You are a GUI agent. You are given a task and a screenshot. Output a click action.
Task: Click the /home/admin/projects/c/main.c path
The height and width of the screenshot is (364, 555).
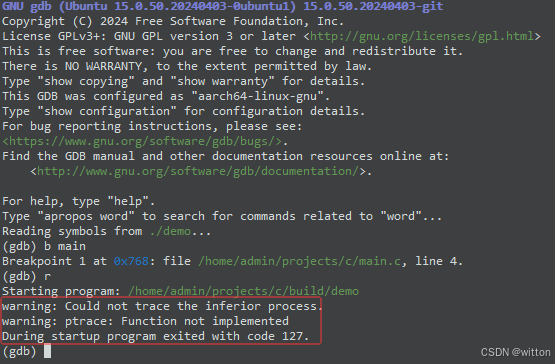point(299,261)
